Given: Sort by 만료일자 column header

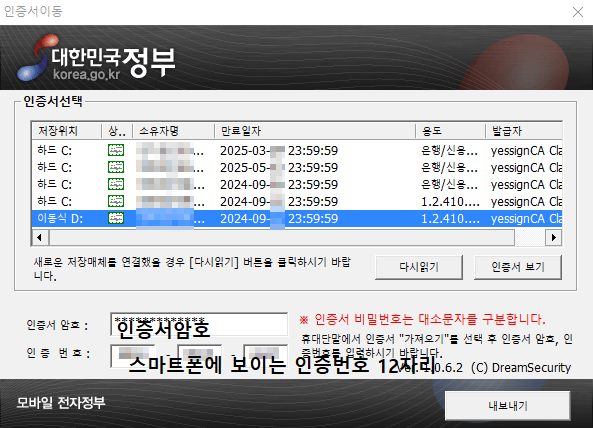Looking at the screenshot, I should click(x=315, y=131).
